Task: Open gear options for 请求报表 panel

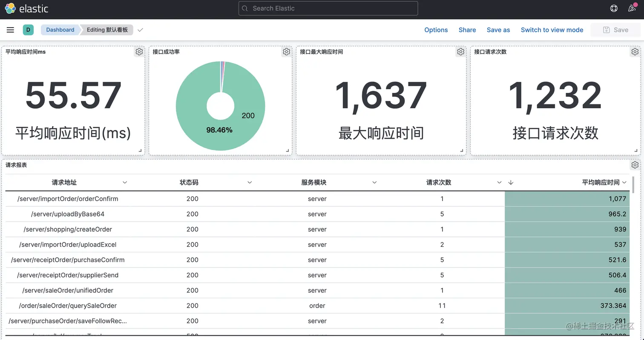Action: point(635,165)
